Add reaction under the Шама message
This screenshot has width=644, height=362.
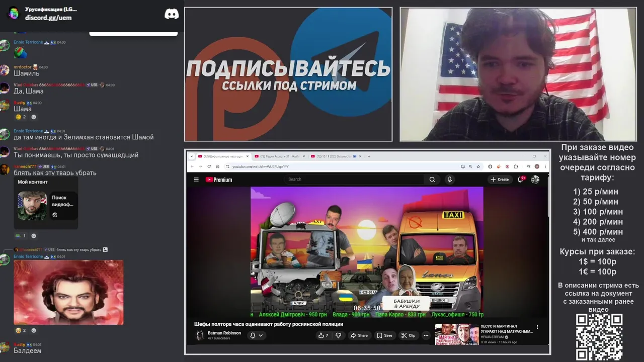(34, 117)
